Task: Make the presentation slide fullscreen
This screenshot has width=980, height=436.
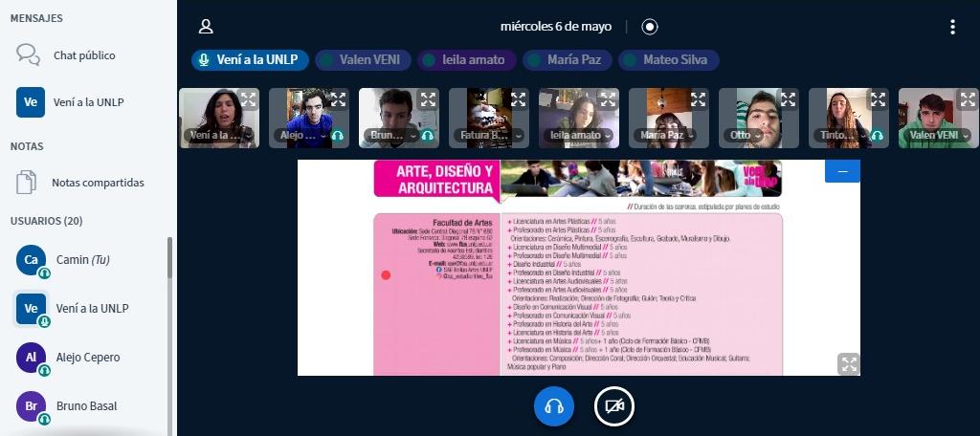Action: (x=848, y=363)
